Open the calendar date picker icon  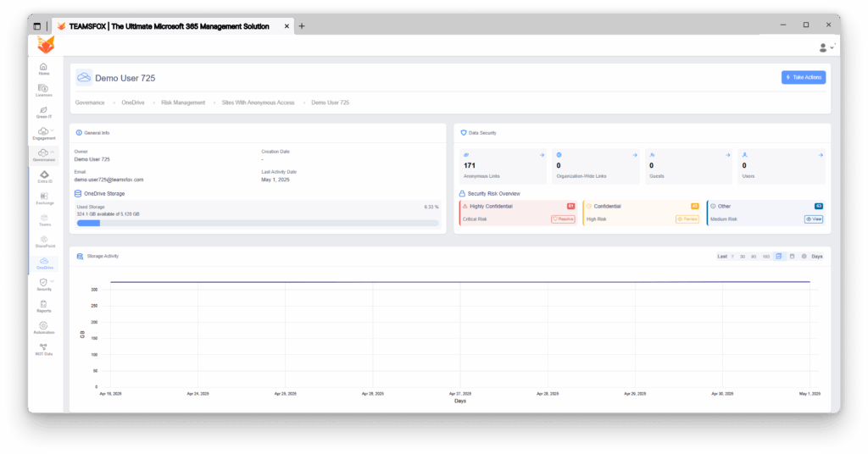point(792,256)
